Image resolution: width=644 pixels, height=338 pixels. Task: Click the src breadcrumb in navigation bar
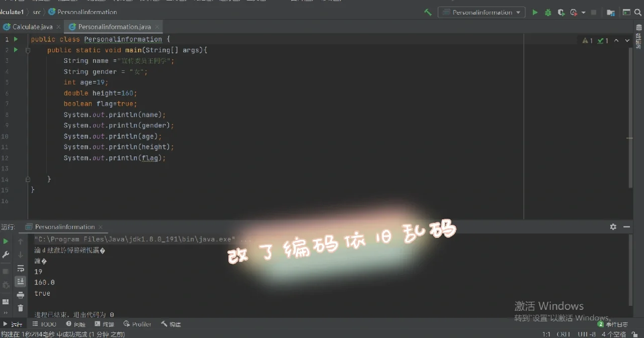click(37, 12)
